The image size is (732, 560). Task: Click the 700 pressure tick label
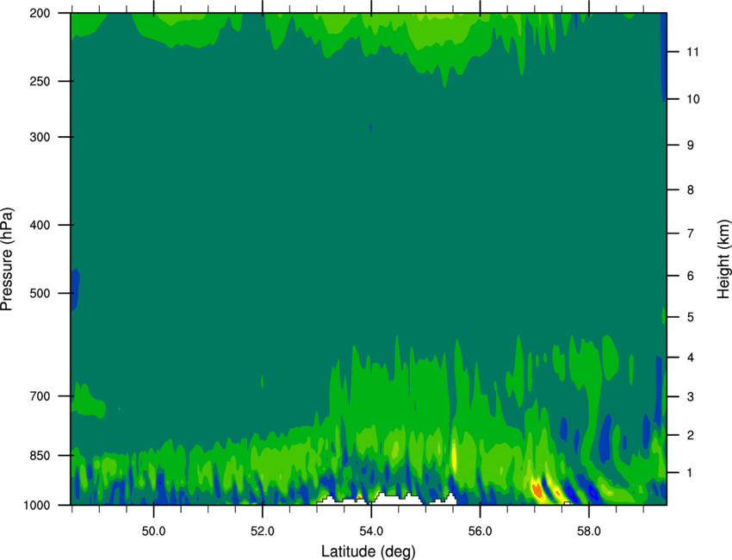coord(40,396)
